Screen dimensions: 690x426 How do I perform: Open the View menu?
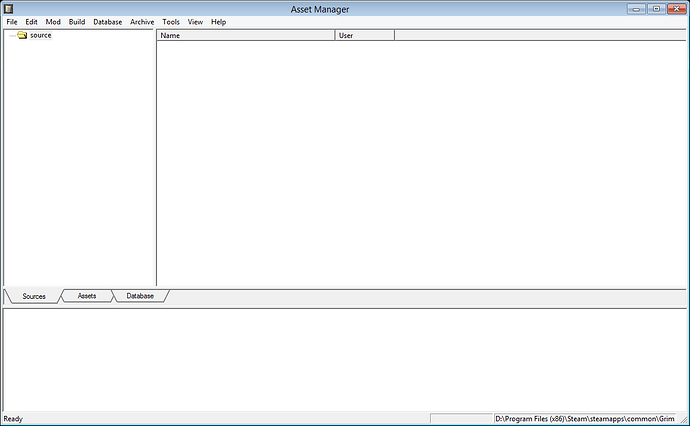point(195,22)
